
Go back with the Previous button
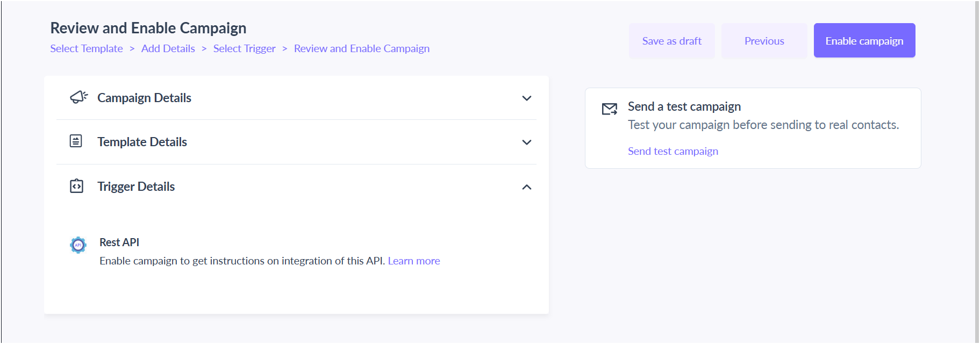coord(764,41)
